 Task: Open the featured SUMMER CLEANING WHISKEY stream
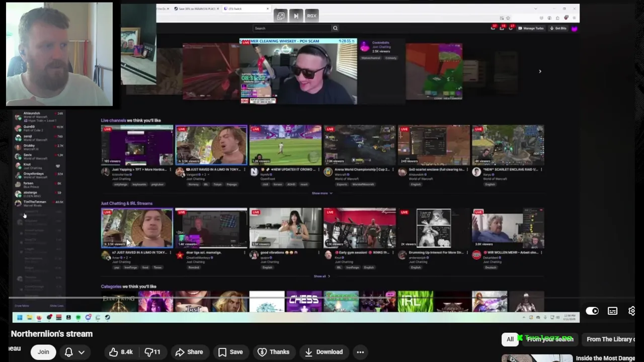point(298,71)
